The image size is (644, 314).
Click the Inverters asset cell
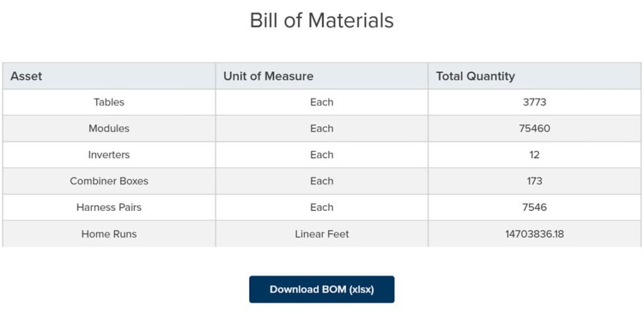pos(109,155)
